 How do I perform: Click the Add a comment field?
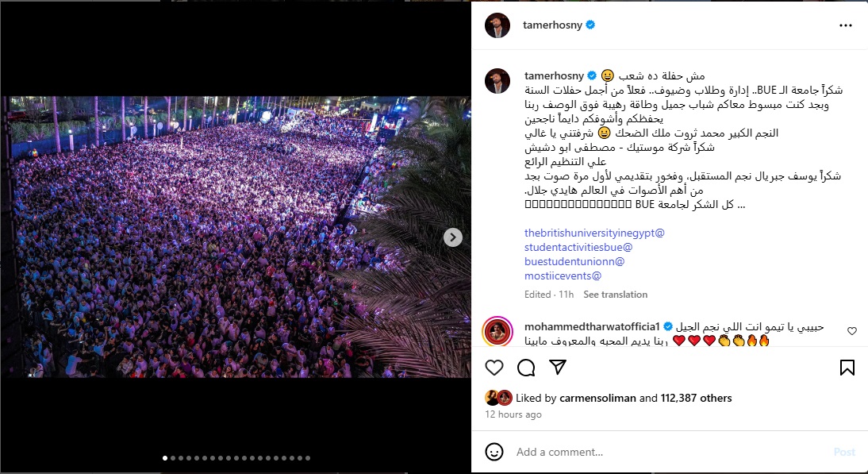tap(670, 452)
